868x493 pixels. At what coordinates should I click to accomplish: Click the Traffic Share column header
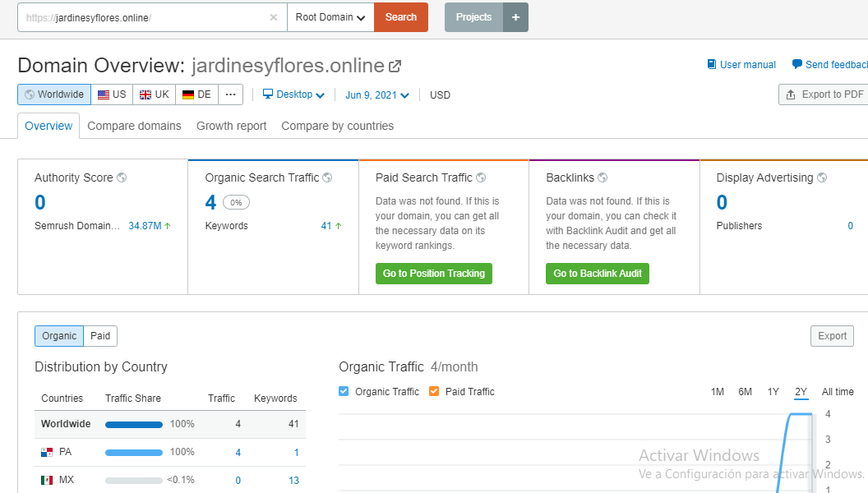pyautogui.click(x=133, y=399)
